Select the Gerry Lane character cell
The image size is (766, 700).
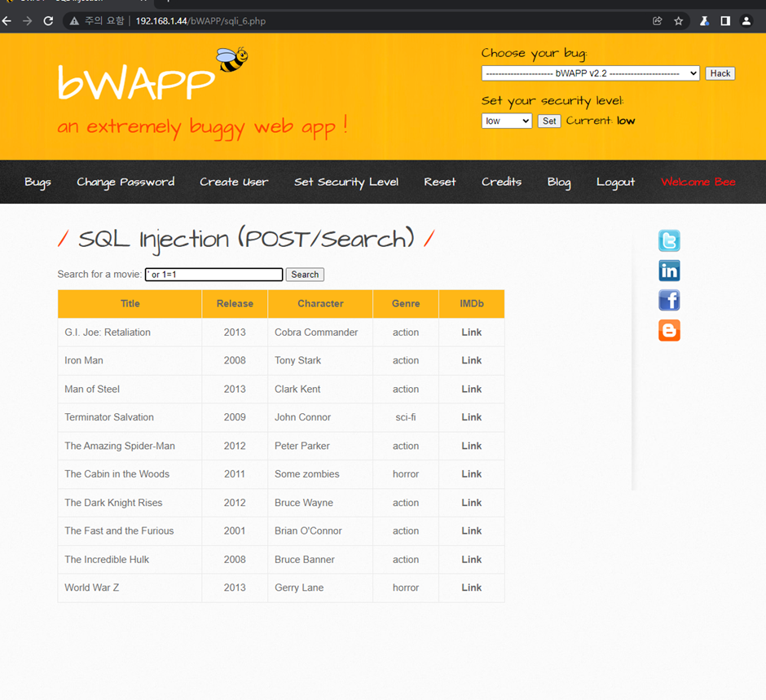tap(320, 588)
